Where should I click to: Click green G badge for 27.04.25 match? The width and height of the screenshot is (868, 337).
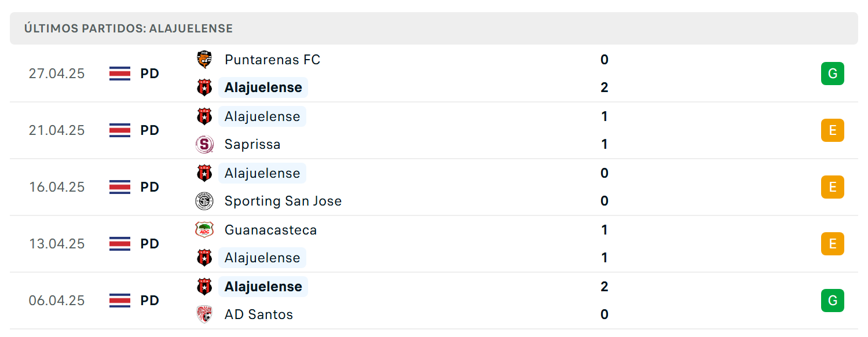pos(832,74)
